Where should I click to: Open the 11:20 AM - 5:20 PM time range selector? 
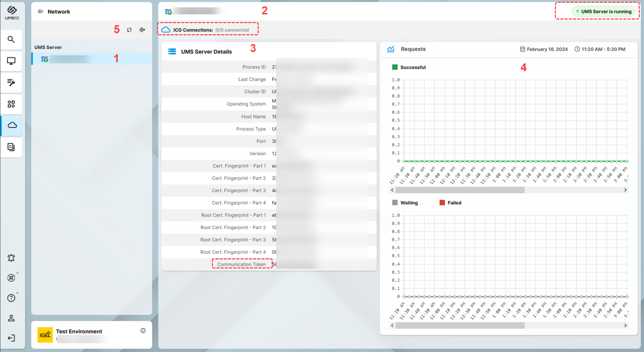(x=600, y=49)
